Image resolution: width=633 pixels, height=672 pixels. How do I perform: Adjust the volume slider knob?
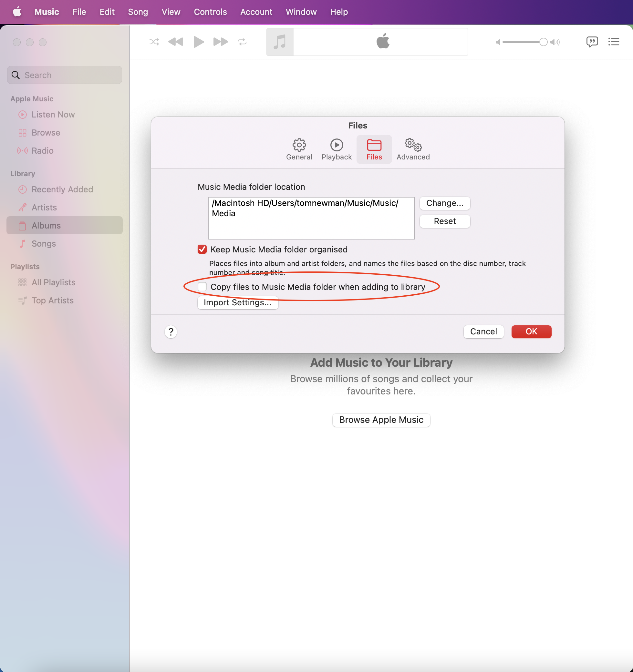[x=543, y=42]
